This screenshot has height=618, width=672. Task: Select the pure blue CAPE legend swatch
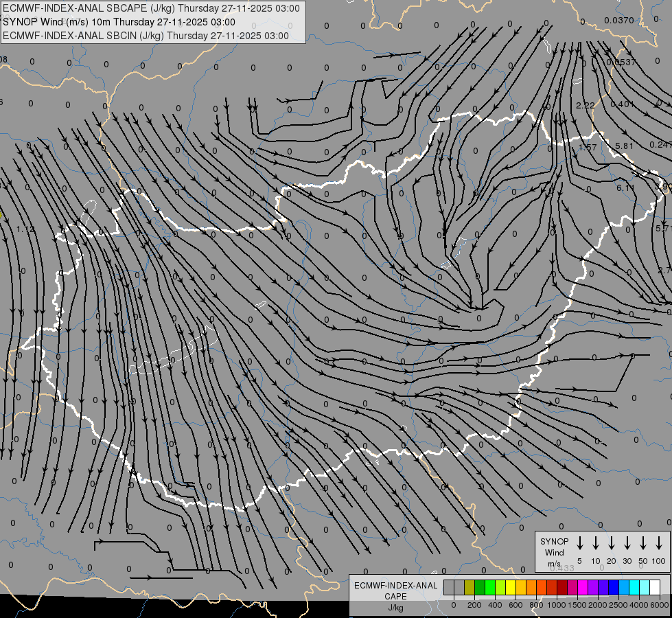tap(614, 587)
